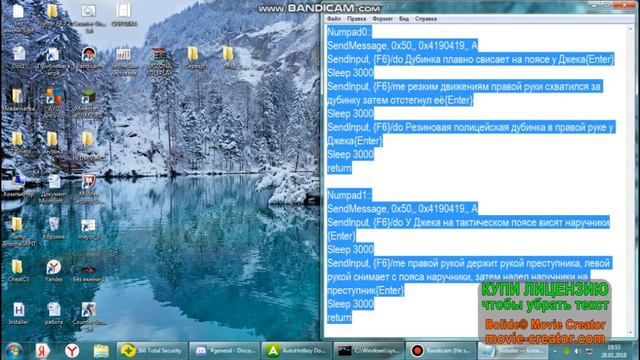
Task: Select the Новая папка desktop folder
Action: pos(18,100)
